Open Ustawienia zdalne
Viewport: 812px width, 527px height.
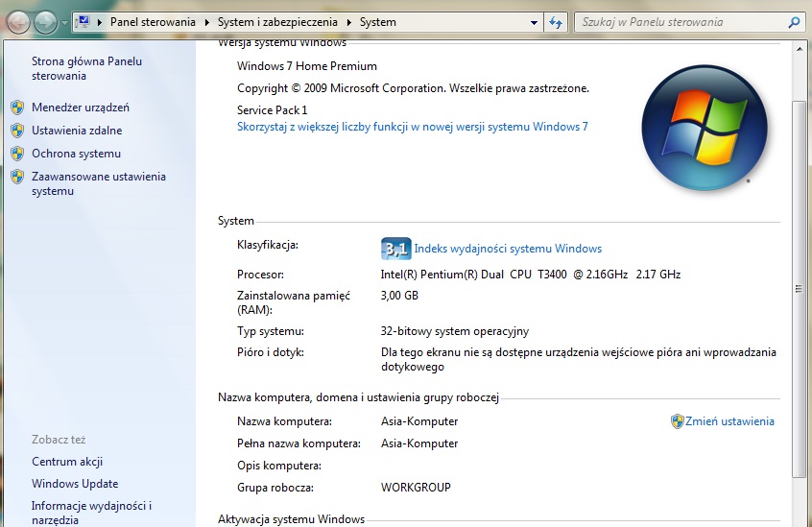point(77,131)
